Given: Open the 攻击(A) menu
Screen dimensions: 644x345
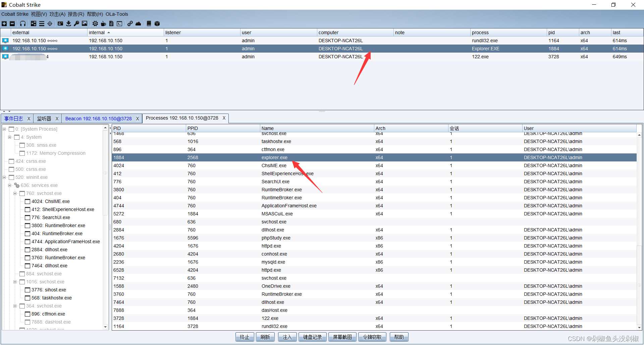Looking at the screenshot, I should point(57,14).
